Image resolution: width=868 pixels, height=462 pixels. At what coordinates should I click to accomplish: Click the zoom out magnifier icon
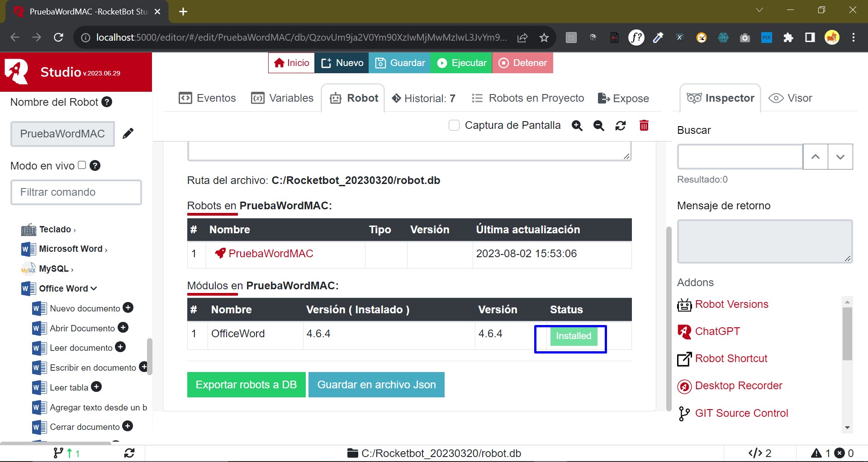[598, 126]
